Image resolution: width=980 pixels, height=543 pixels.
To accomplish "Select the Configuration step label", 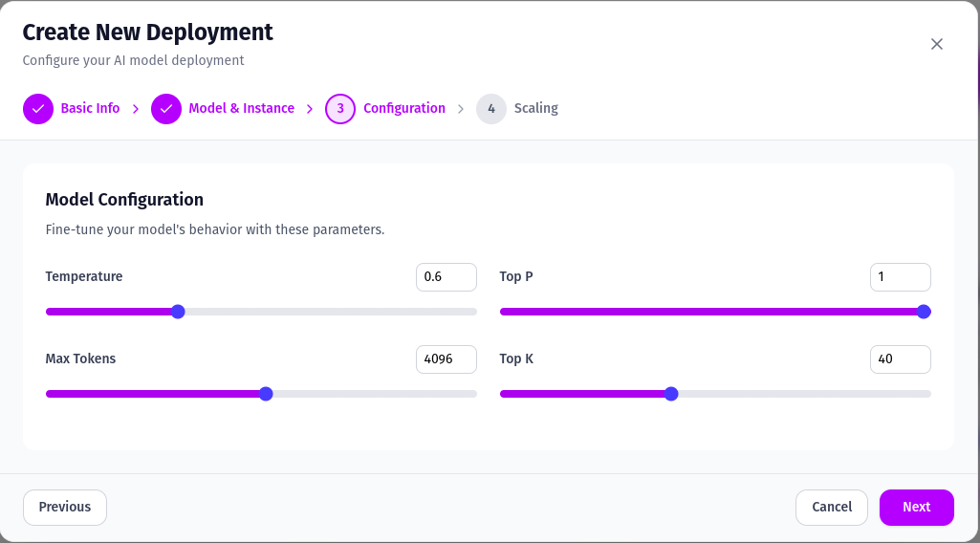I will 404,108.
